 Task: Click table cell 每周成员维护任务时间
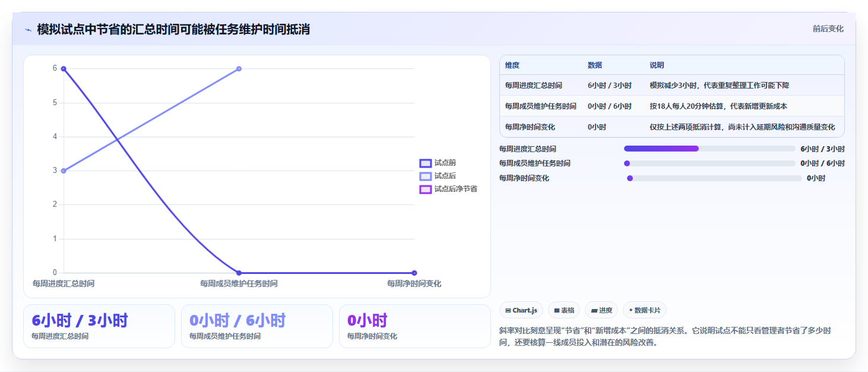pyautogui.click(x=541, y=106)
